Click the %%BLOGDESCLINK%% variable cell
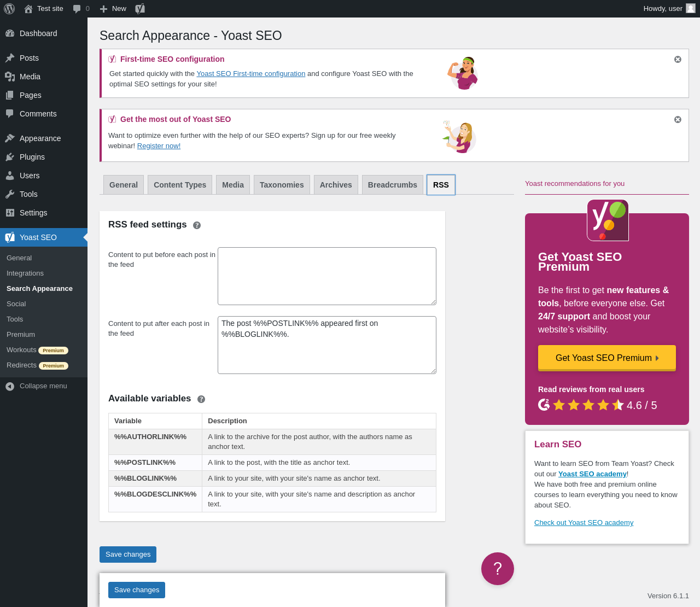Screen dimensions: 700x607 (155, 499)
